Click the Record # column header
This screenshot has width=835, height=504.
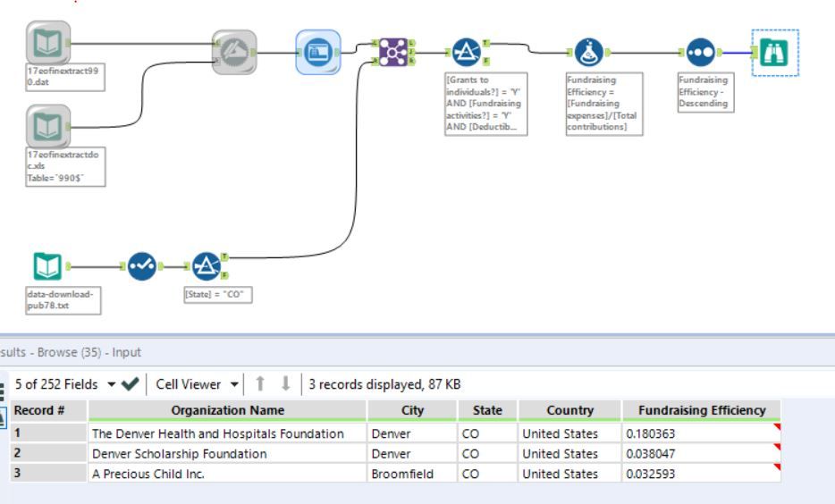coord(48,410)
